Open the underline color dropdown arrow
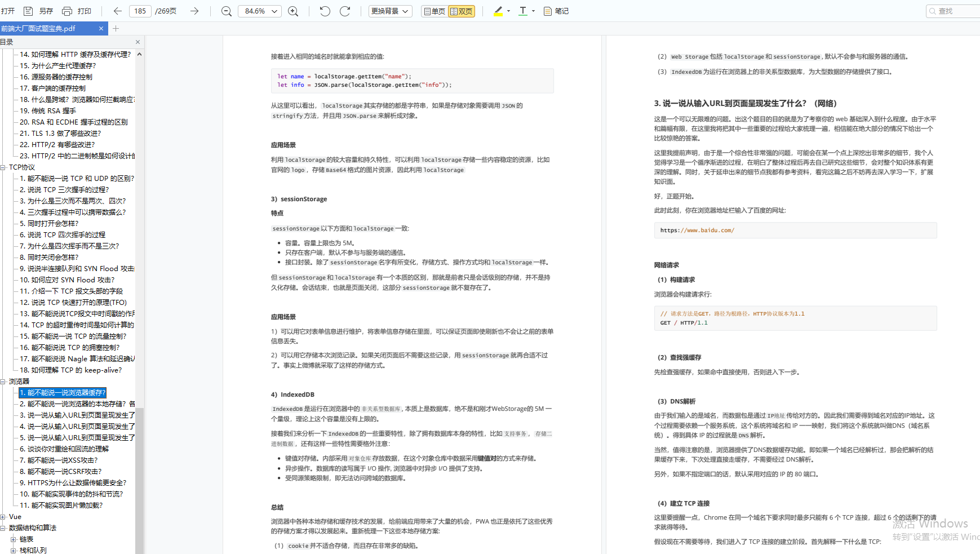Image resolution: width=980 pixels, height=554 pixels. [533, 11]
